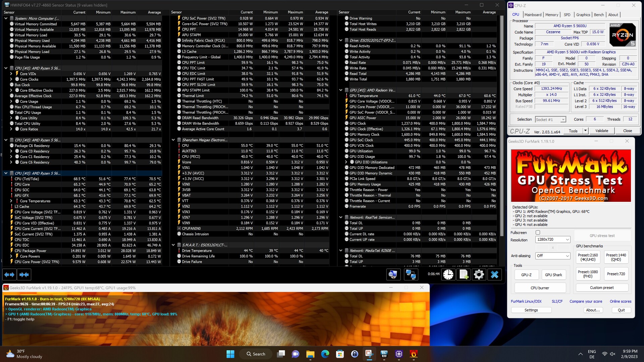Click the network remote monitors icon
644x362 pixels.
tap(411, 275)
